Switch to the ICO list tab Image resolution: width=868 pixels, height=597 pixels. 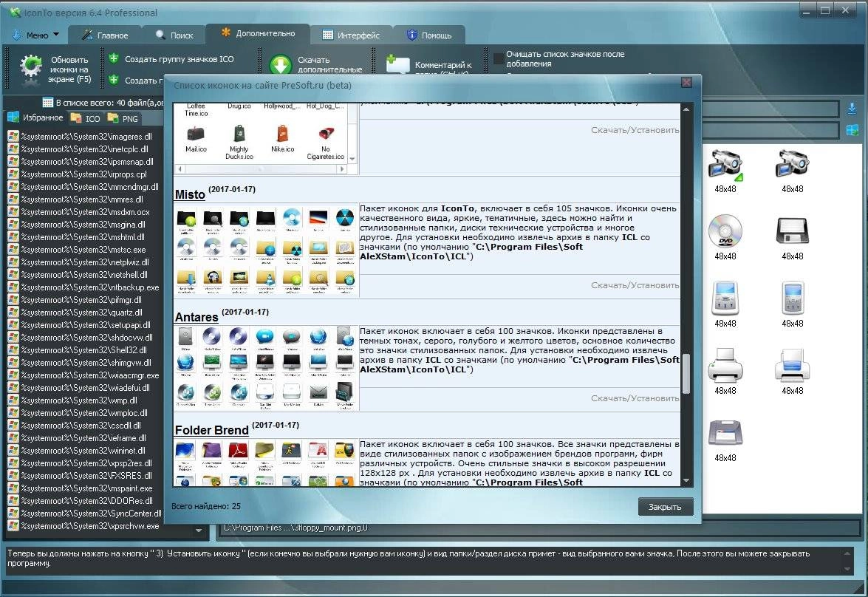pyautogui.click(x=86, y=118)
